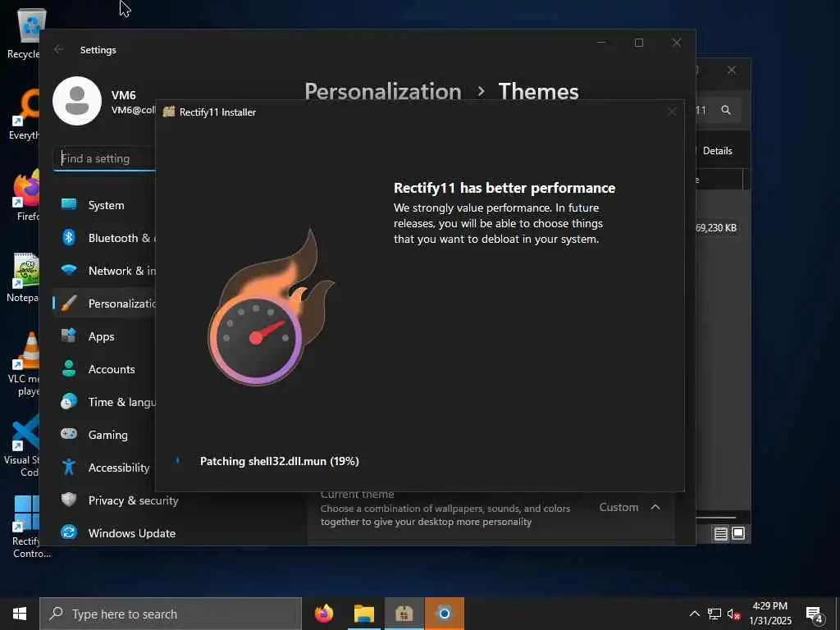840x630 pixels.
Task: Click the Accounts person icon
Action: pos(69,368)
